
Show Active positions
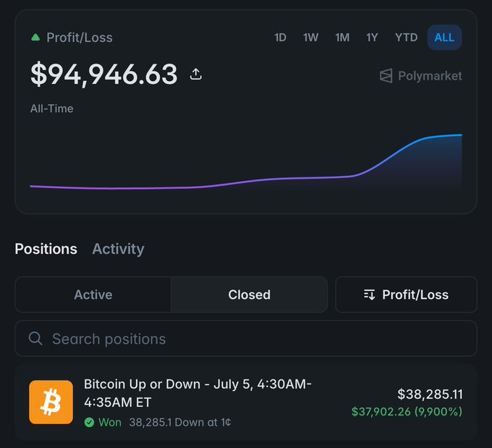93,295
